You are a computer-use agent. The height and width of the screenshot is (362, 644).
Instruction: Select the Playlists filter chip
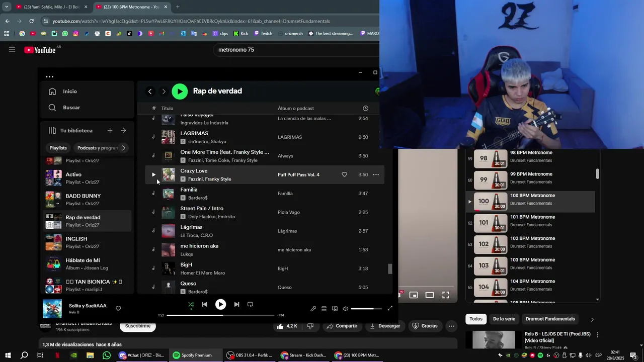tap(58, 148)
